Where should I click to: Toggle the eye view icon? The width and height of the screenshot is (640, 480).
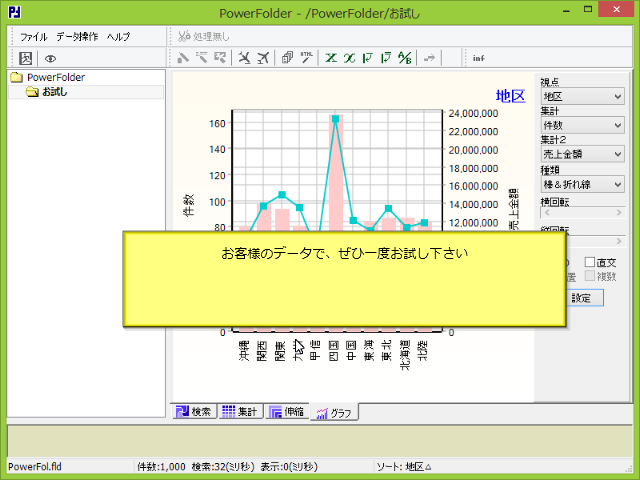50,59
